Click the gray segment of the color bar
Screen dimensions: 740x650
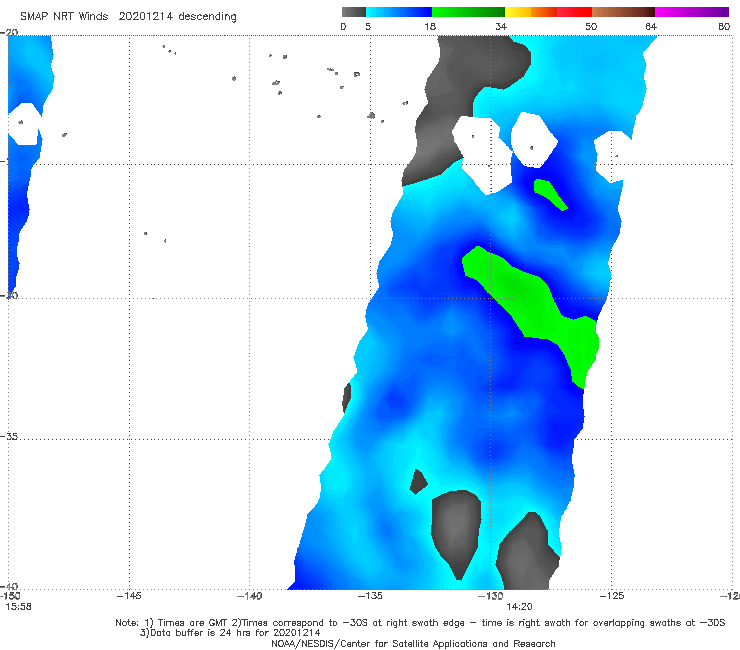coord(354,12)
